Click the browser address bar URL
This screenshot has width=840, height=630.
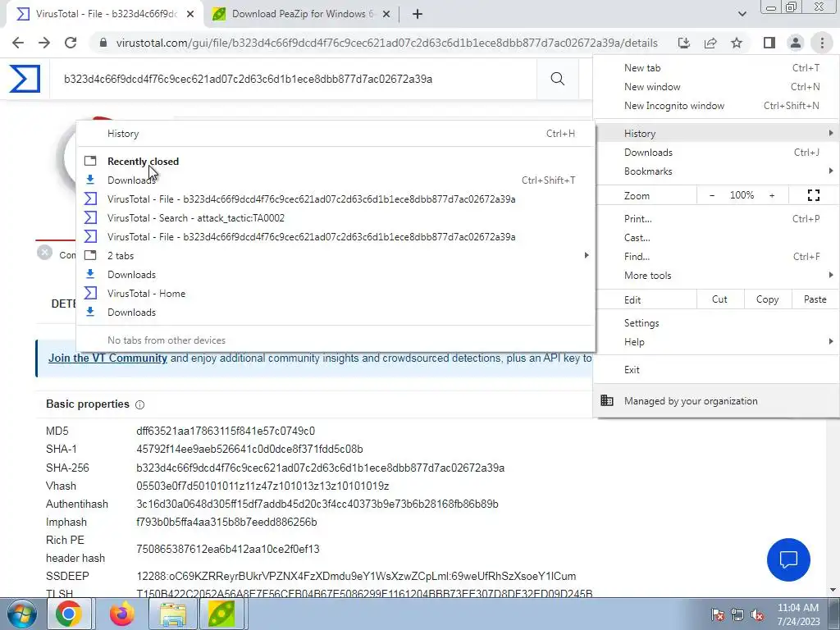coord(387,43)
